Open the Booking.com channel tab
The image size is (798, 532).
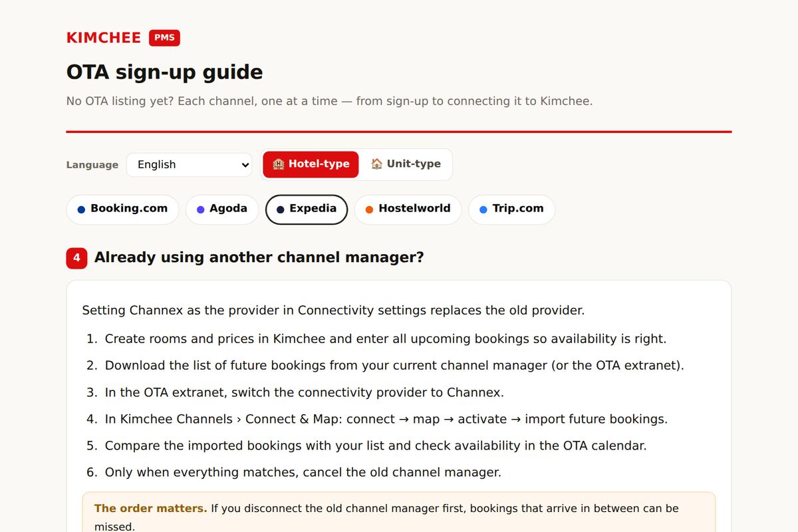click(122, 209)
